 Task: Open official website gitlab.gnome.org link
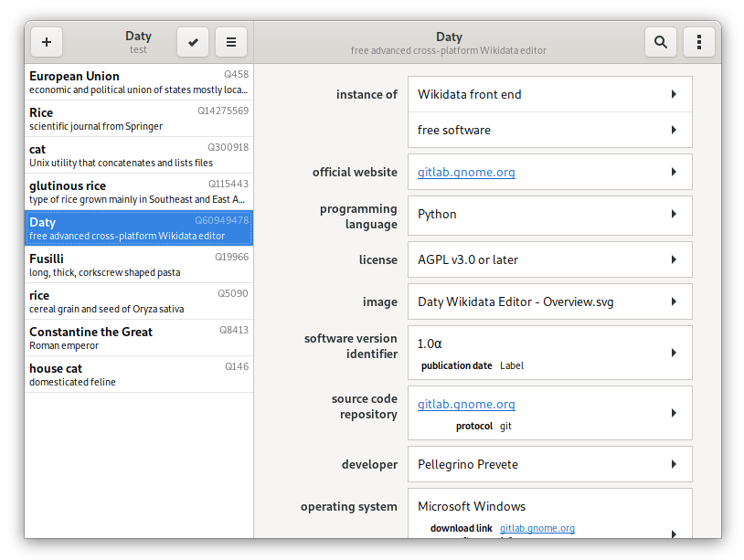(x=466, y=172)
